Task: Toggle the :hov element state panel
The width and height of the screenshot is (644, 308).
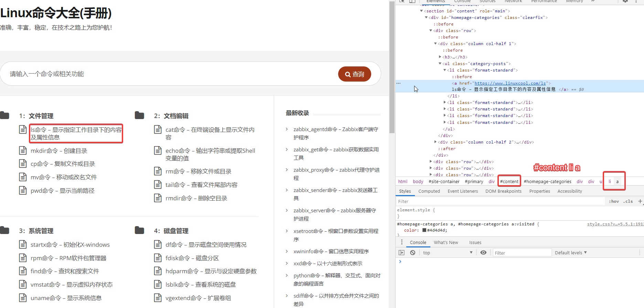Action: [614, 201]
